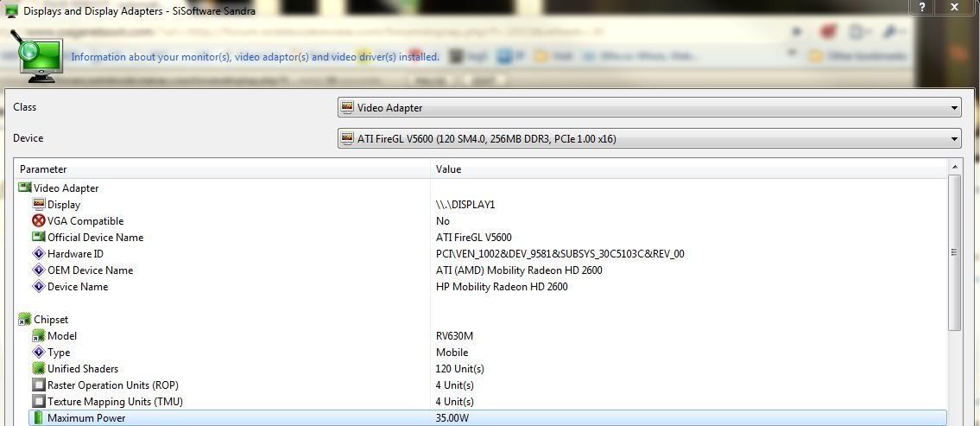Click the vertical scrollbar thumb
The width and height of the screenshot is (980, 426).
point(954,252)
